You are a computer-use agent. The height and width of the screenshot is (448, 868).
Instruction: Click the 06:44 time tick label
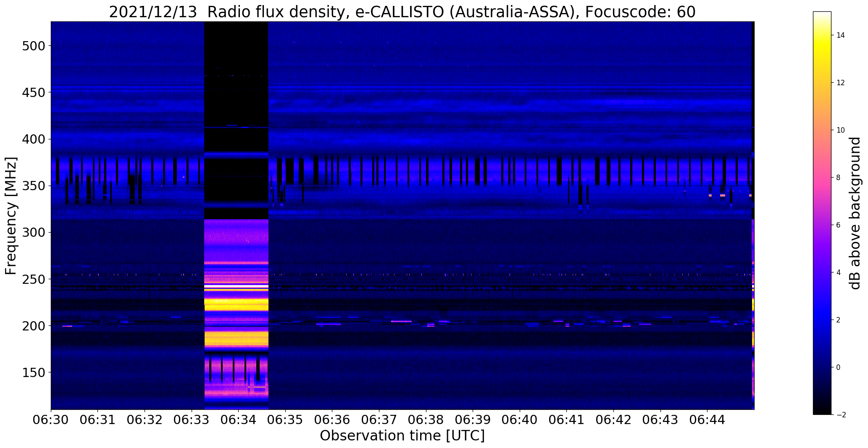click(708, 420)
